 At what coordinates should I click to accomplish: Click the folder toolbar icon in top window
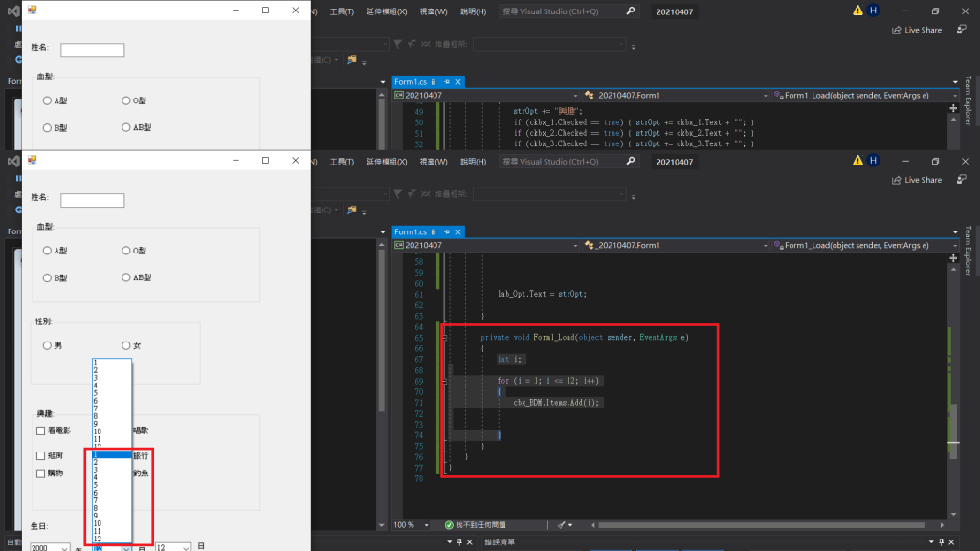click(x=352, y=60)
